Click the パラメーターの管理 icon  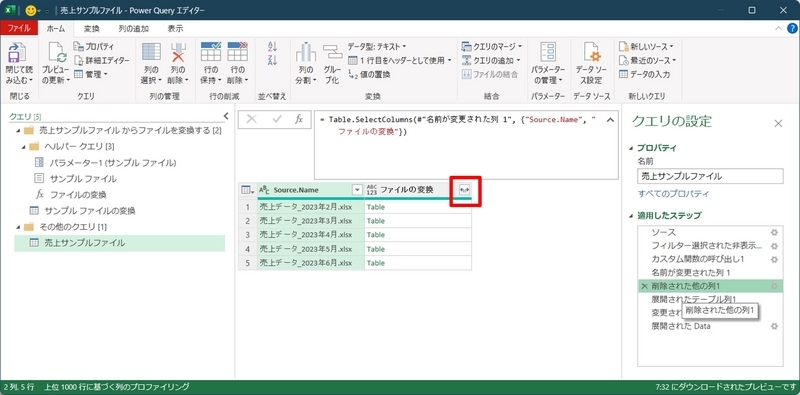pyautogui.click(x=547, y=52)
